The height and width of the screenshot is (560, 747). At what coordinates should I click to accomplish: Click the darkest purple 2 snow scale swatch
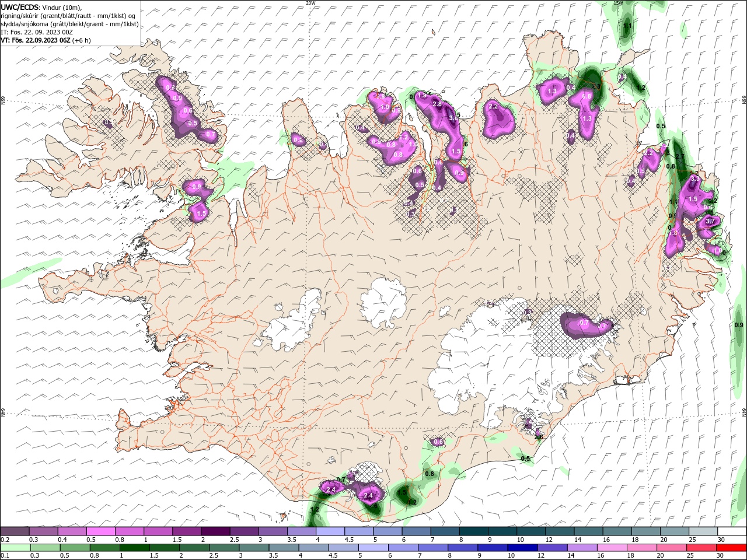(215, 531)
